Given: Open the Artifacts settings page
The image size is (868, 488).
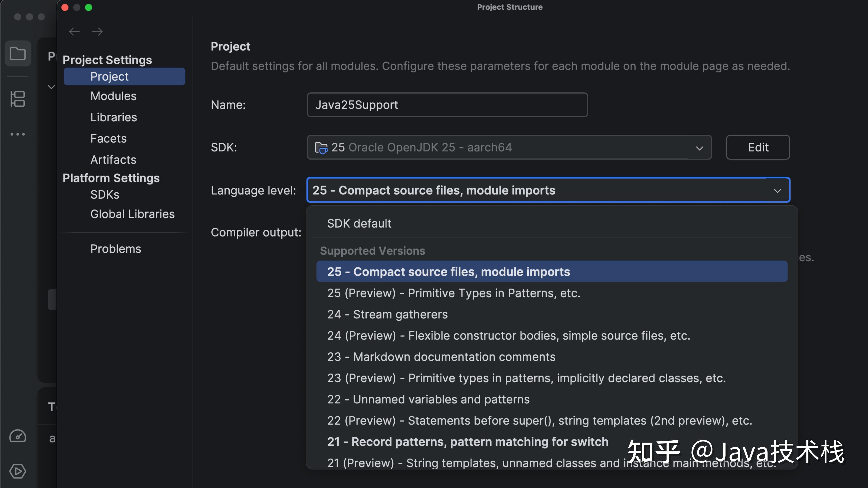Looking at the screenshot, I should click(113, 160).
